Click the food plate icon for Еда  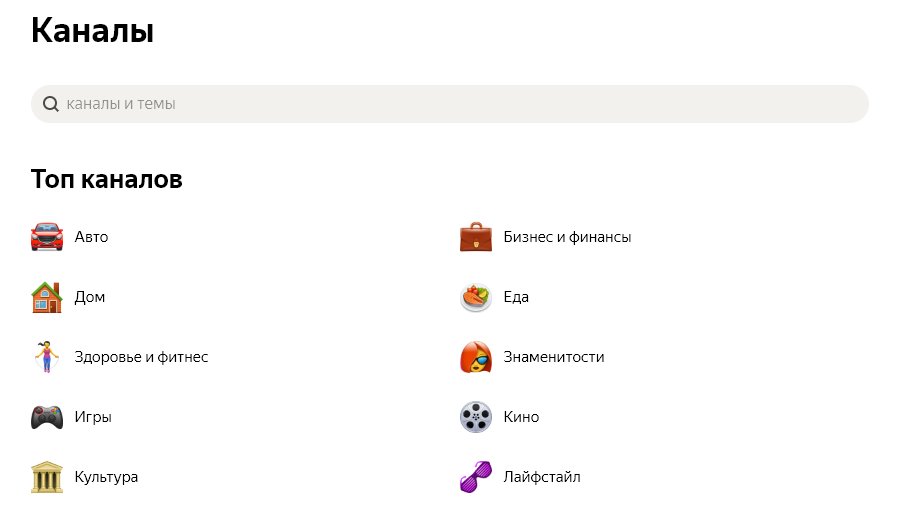click(x=476, y=297)
